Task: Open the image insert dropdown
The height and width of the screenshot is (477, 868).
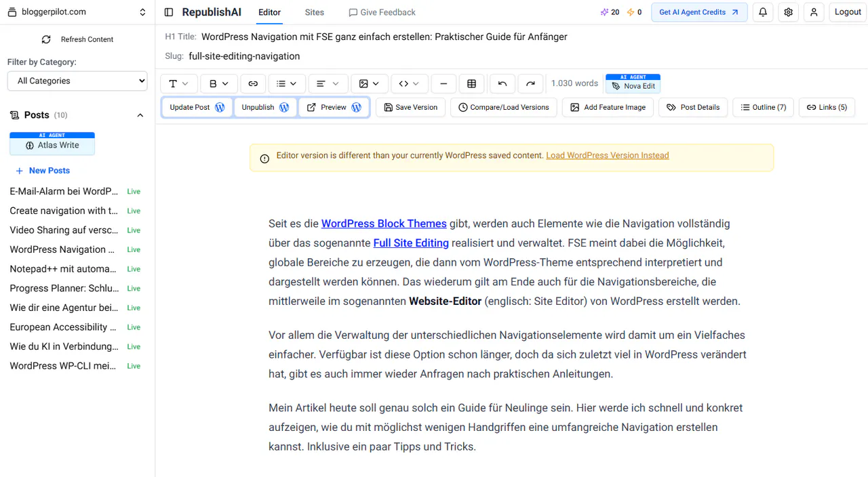Action: pyautogui.click(x=369, y=83)
